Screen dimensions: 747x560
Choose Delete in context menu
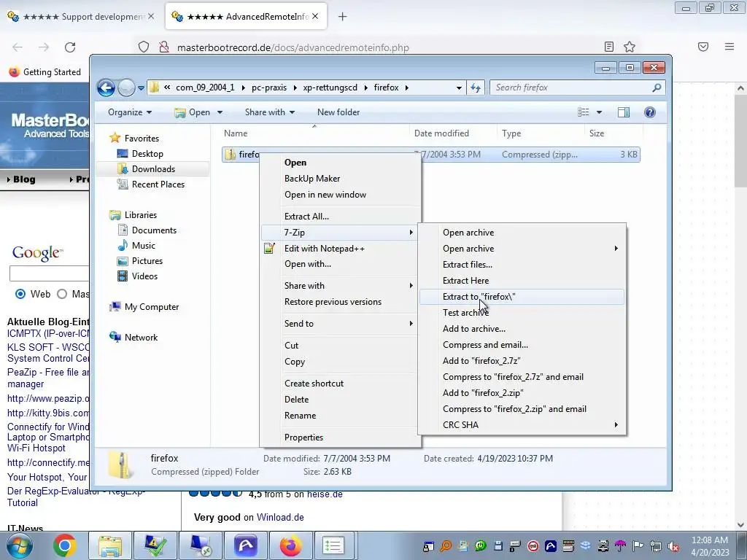coord(341,400)
